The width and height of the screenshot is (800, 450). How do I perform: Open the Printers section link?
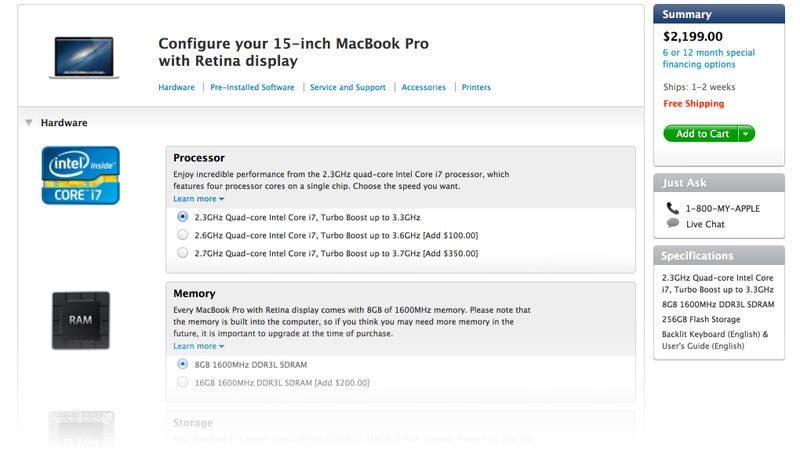(x=476, y=87)
